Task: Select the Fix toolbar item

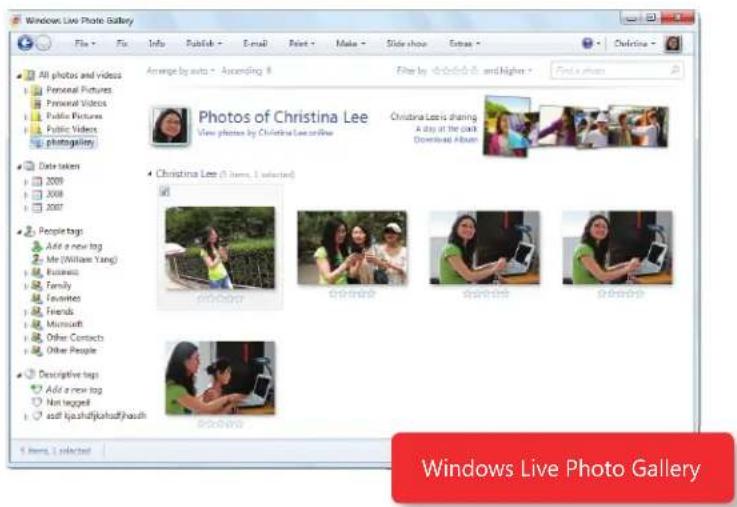Action: pos(122,43)
